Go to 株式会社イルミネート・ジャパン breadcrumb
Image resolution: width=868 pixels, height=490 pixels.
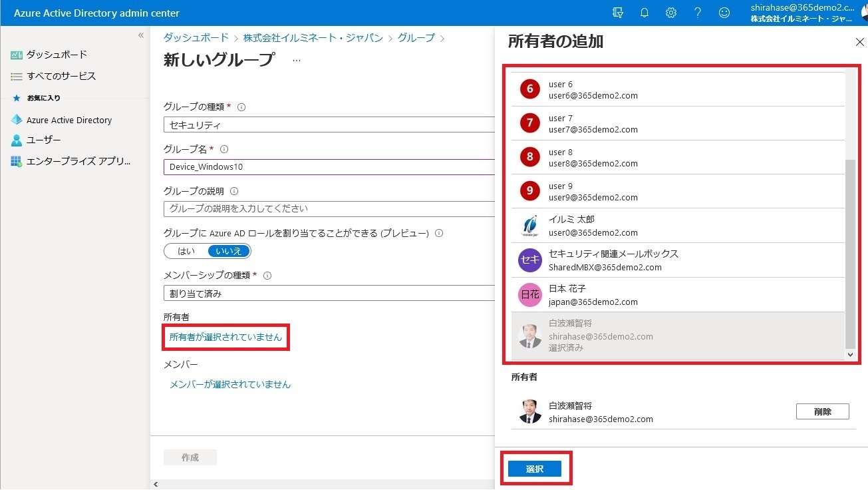pos(313,38)
